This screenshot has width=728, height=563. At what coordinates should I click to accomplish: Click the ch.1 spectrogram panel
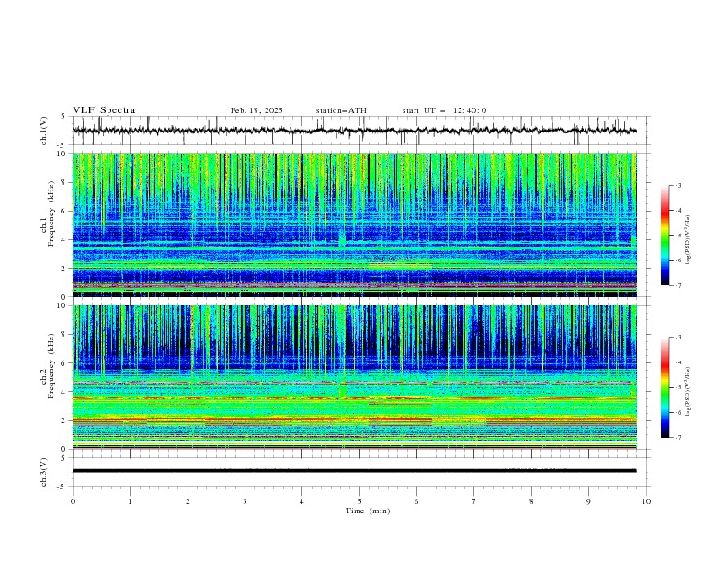[x=354, y=224]
